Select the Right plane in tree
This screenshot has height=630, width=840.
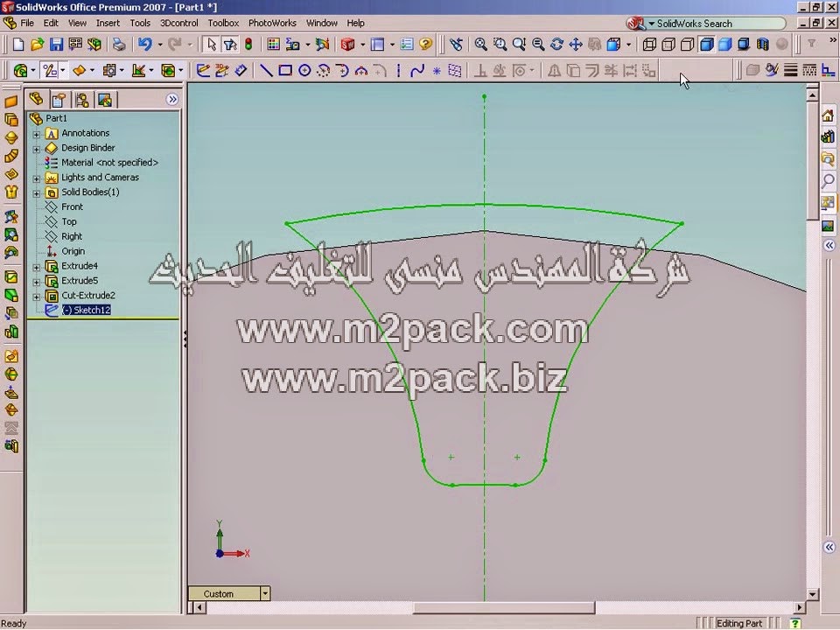tap(72, 236)
